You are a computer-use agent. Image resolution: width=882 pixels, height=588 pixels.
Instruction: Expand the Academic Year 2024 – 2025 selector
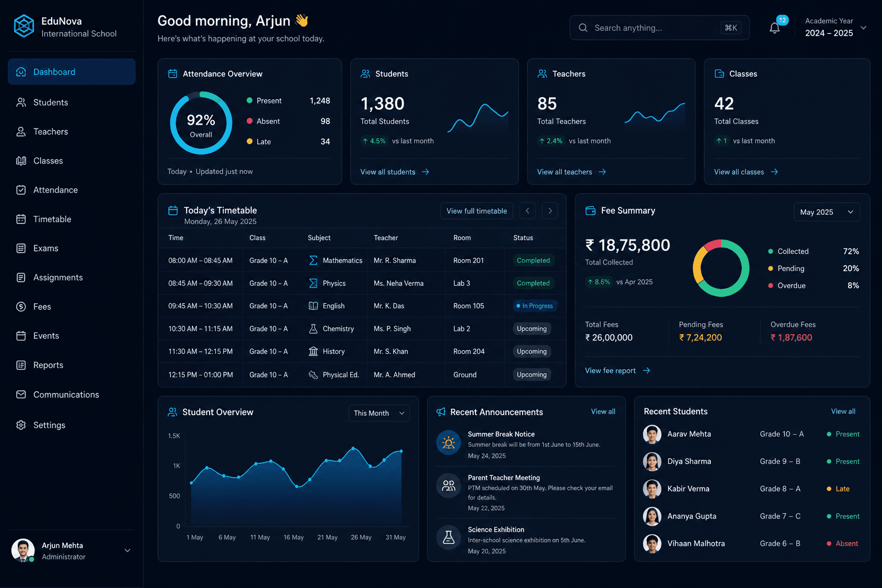point(863,28)
